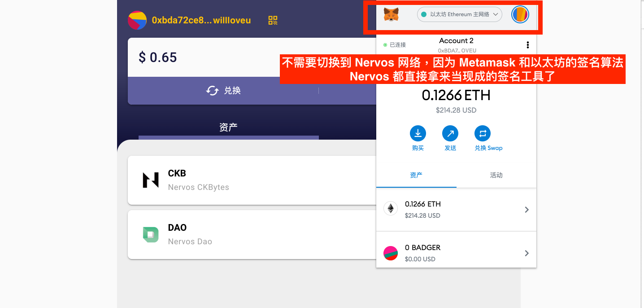Open the MetaMask account avatar menu
Viewport: 644px width, 308px height.
click(x=520, y=14)
